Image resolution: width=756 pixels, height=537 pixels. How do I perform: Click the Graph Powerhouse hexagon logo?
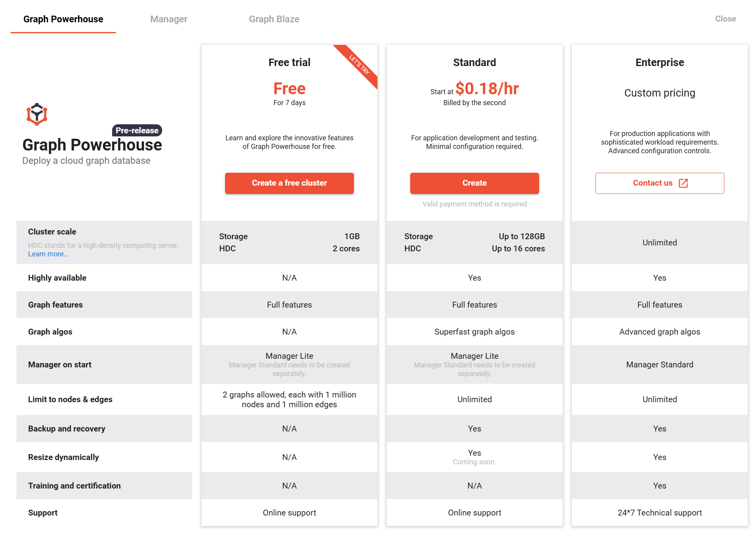coord(37,114)
